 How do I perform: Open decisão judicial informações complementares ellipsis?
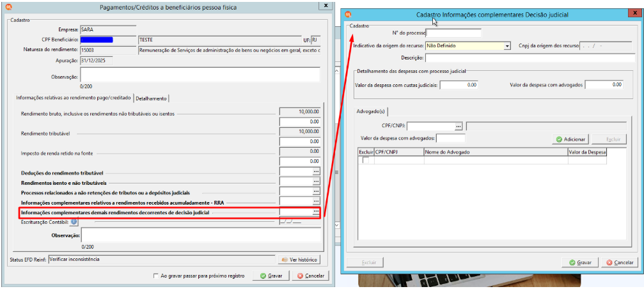(x=316, y=211)
